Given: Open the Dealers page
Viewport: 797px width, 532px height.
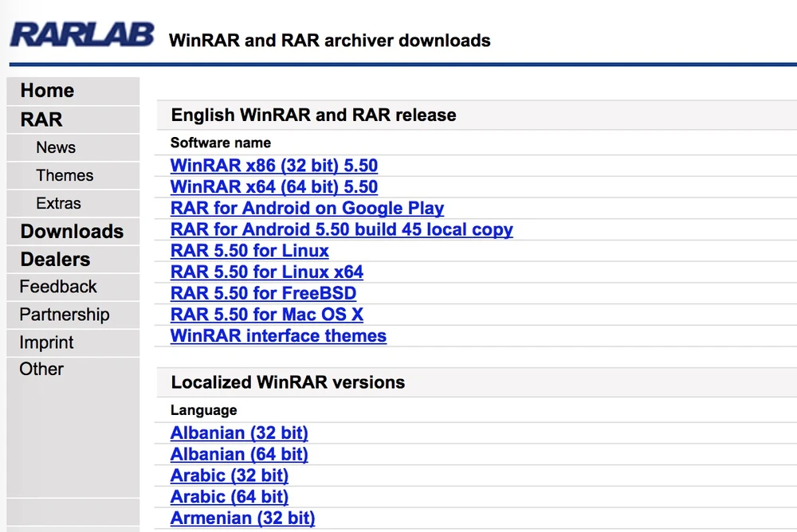Looking at the screenshot, I should click(x=55, y=260).
